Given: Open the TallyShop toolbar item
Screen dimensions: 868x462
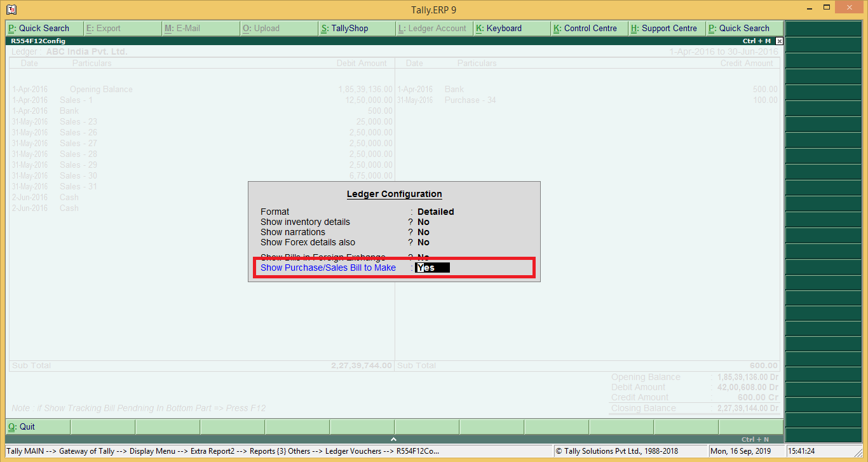Looking at the screenshot, I should (356, 29).
